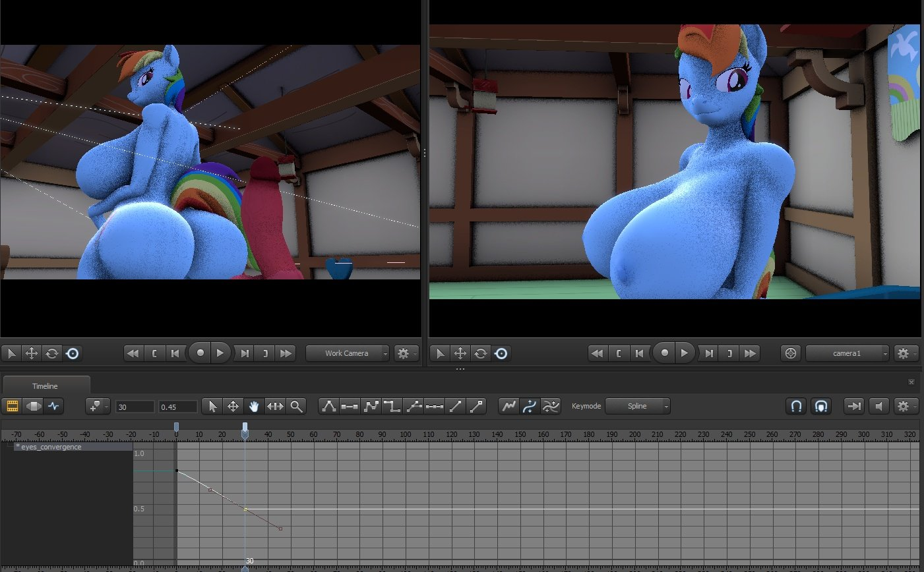Choose the arrow select tool in Timeline toolbar
This screenshot has width=924, height=572.
tap(212, 407)
